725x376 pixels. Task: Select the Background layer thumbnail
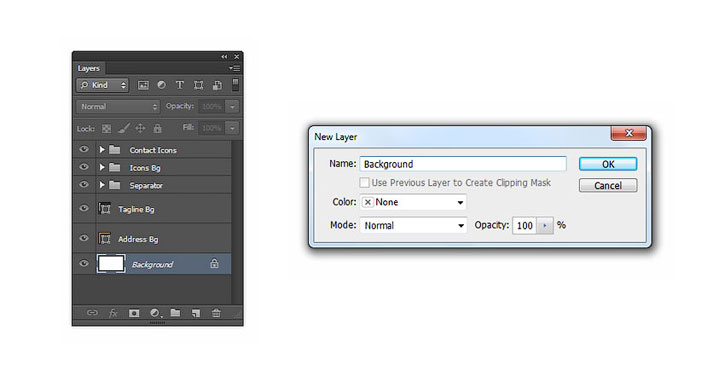[x=111, y=264]
